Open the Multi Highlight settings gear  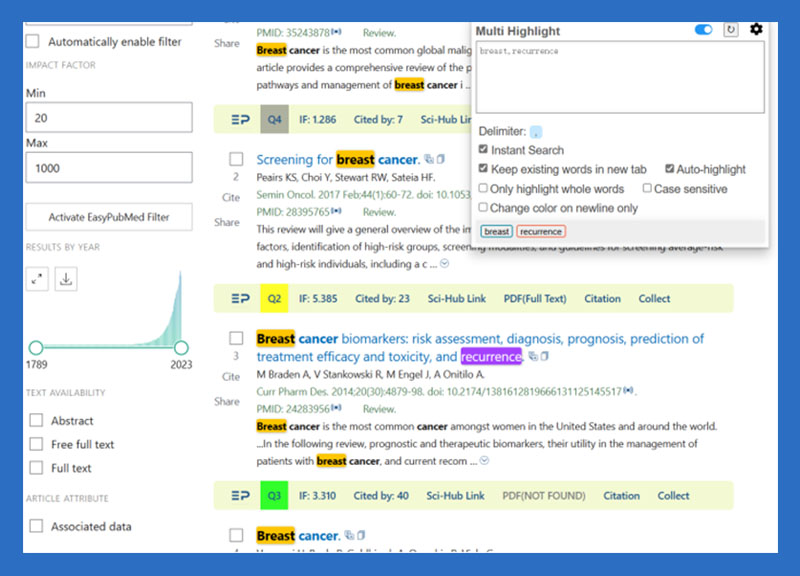(756, 29)
